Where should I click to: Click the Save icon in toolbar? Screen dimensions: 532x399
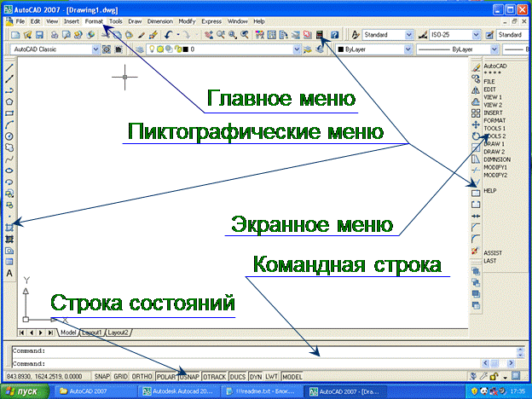coord(39,35)
